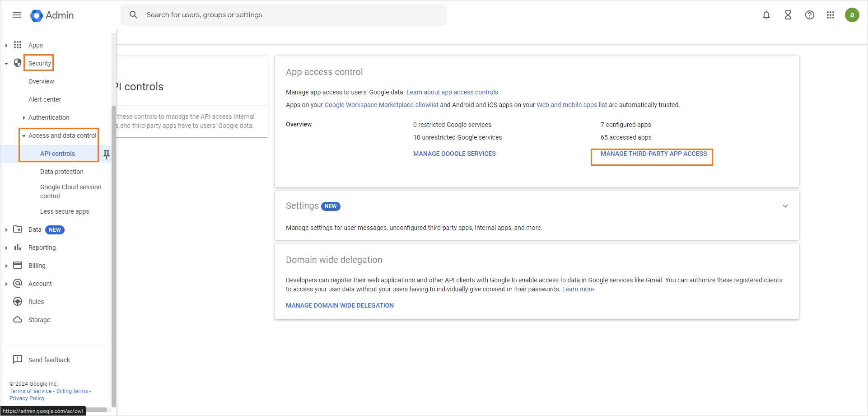Click '0 restricted Google services' text

pyautogui.click(x=452, y=125)
